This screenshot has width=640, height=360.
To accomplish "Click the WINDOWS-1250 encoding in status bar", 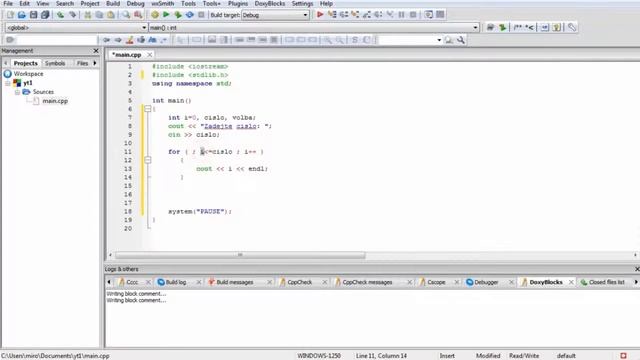I will [x=319, y=356].
